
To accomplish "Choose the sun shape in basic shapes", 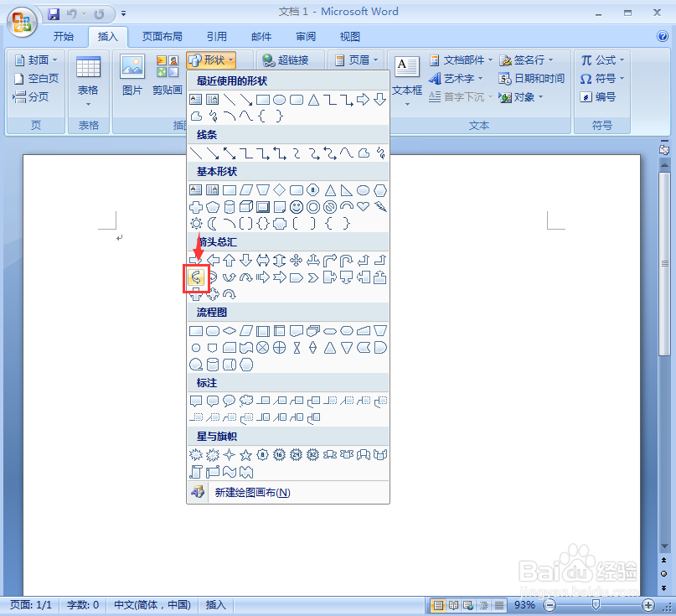I will [x=196, y=224].
